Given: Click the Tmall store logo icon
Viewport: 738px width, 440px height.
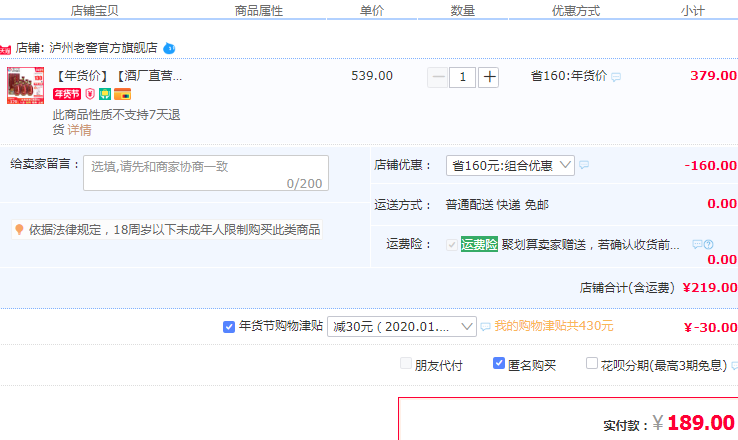Looking at the screenshot, I should (x=5, y=49).
